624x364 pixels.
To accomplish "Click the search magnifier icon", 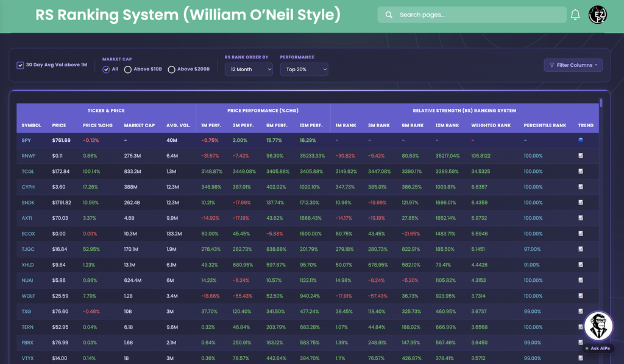I will pyautogui.click(x=389, y=15).
